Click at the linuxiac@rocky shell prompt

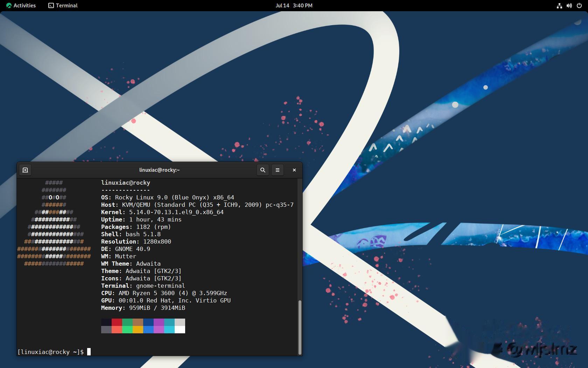(x=51, y=352)
